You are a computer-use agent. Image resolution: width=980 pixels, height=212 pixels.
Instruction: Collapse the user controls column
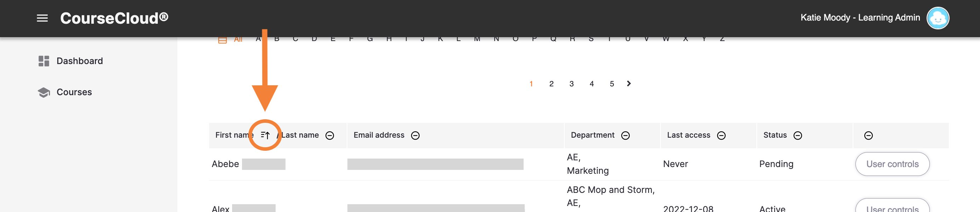(x=869, y=136)
